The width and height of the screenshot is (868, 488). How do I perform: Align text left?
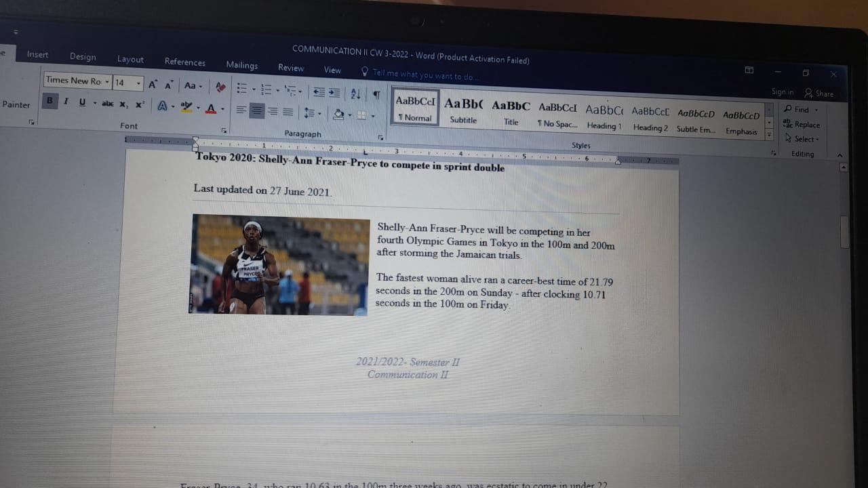point(241,110)
